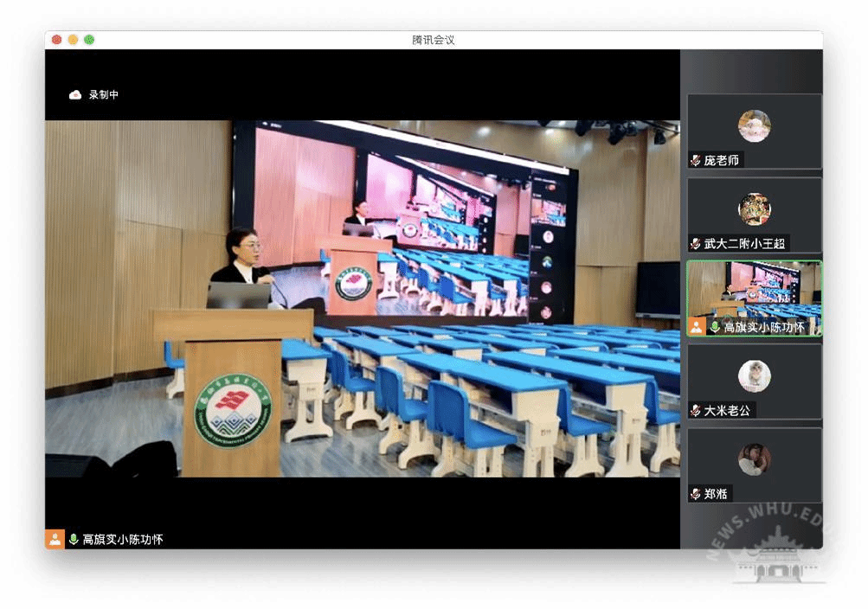This screenshot has height=609, width=868.
Task: Click green mic icon at bottom-left of main video
Action: pyautogui.click(x=74, y=540)
